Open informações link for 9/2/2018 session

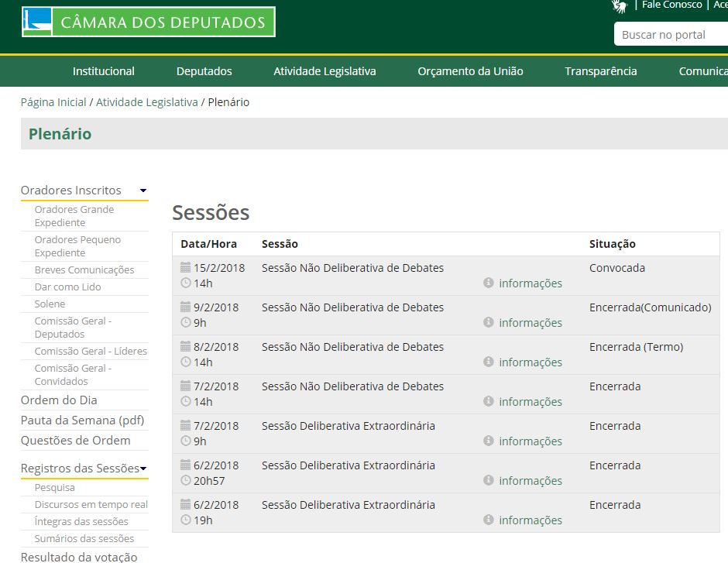click(531, 323)
